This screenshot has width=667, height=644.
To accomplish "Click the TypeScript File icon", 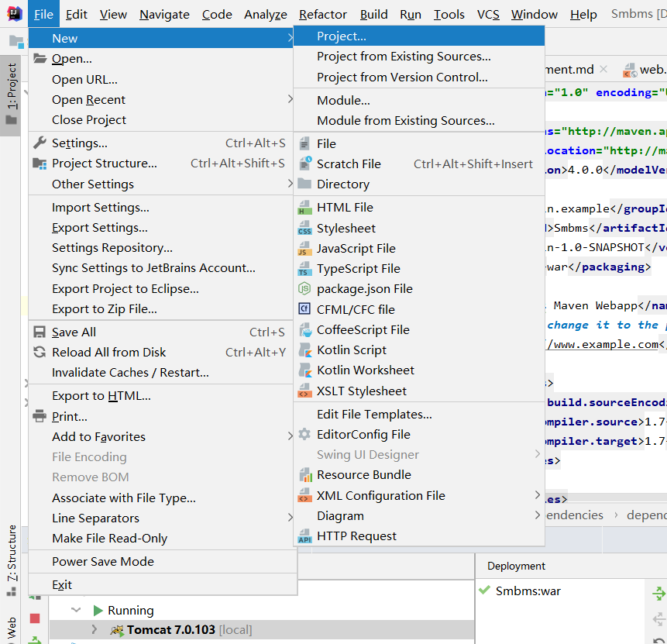I will 304,269.
